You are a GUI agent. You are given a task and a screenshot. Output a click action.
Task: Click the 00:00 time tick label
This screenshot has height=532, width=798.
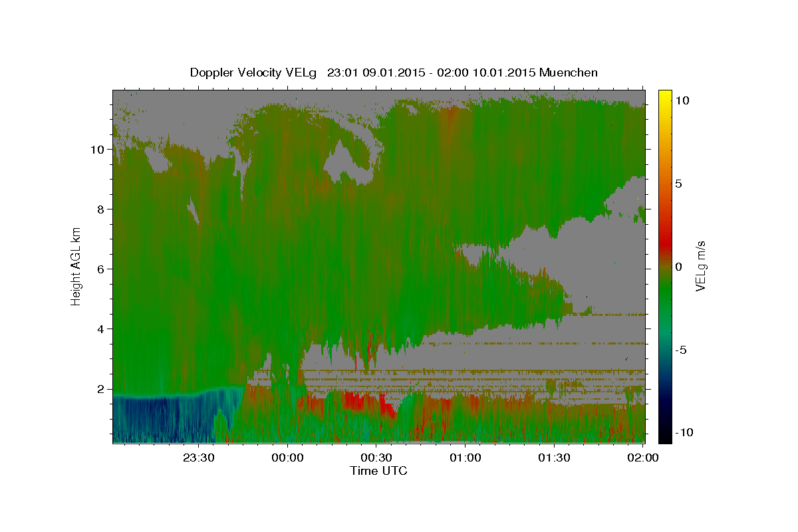287,458
